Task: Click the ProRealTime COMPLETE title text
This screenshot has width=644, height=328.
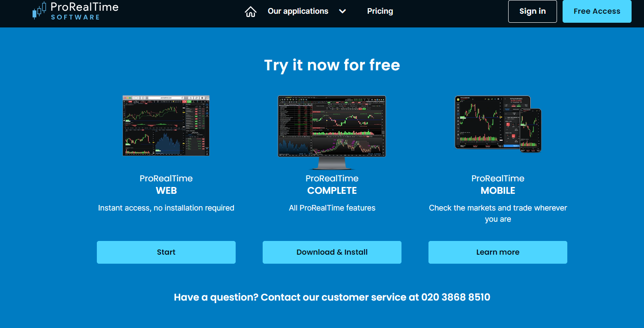Action: tap(332, 184)
